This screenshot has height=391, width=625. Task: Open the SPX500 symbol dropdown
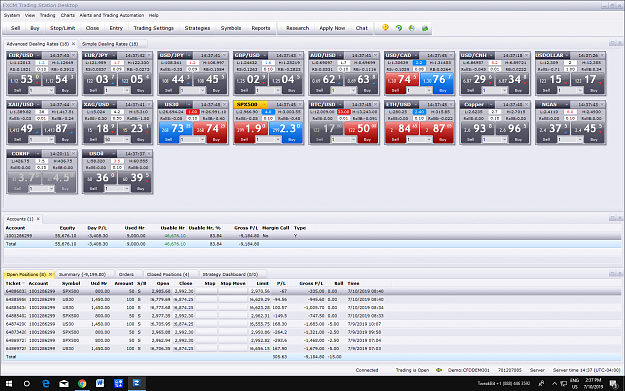[x=264, y=104]
